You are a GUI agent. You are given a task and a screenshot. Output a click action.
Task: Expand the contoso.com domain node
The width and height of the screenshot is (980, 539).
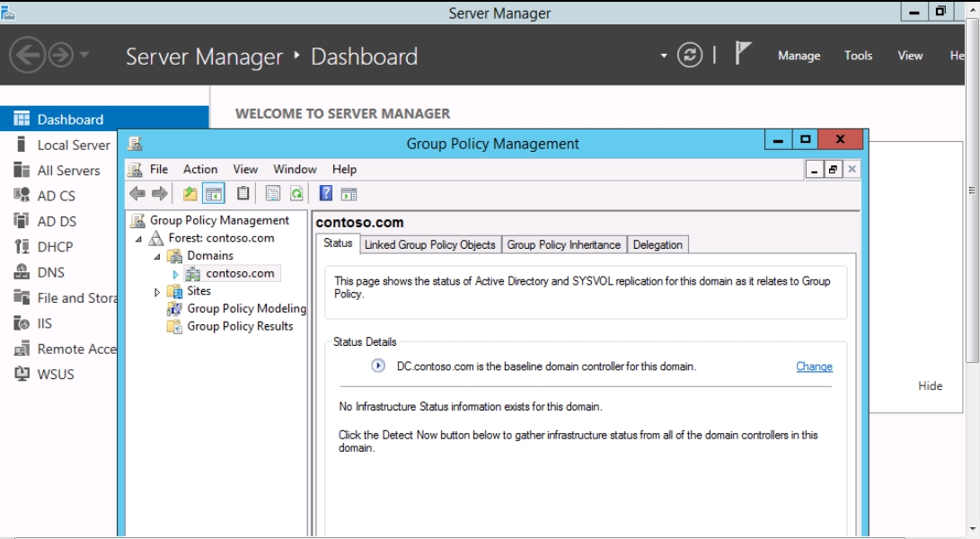click(176, 274)
